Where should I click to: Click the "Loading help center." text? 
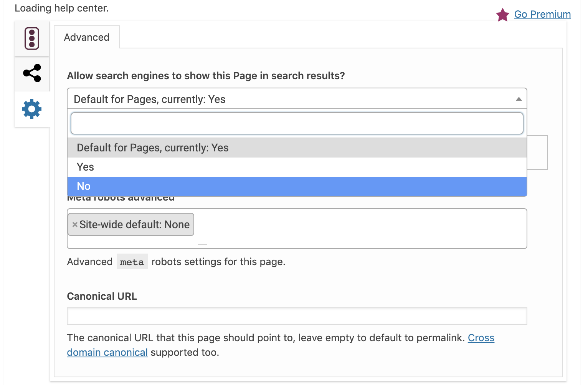(62, 8)
